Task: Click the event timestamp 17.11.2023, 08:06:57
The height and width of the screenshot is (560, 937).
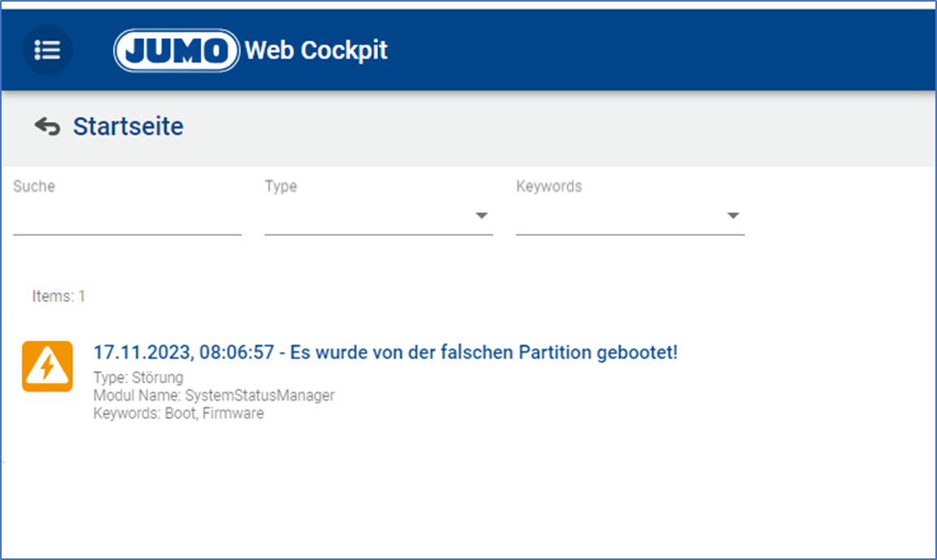Action: pyautogui.click(x=183, y=353)
